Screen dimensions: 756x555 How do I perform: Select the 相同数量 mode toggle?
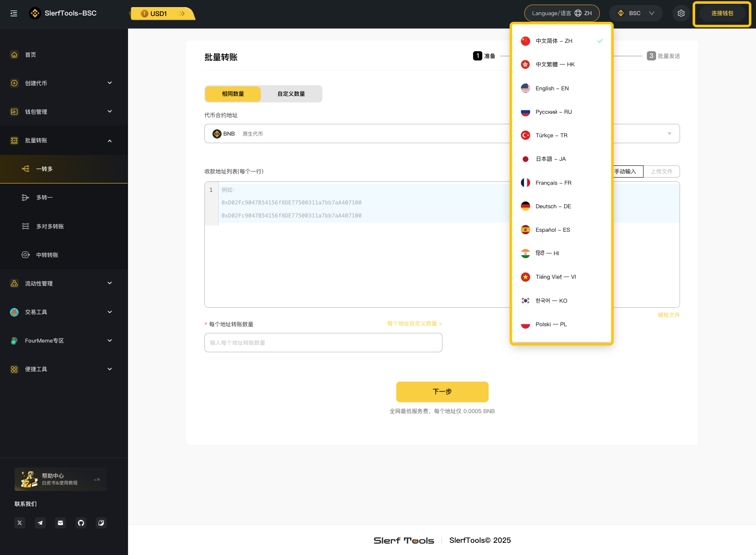pyautogui.click(x=233, y=94)
